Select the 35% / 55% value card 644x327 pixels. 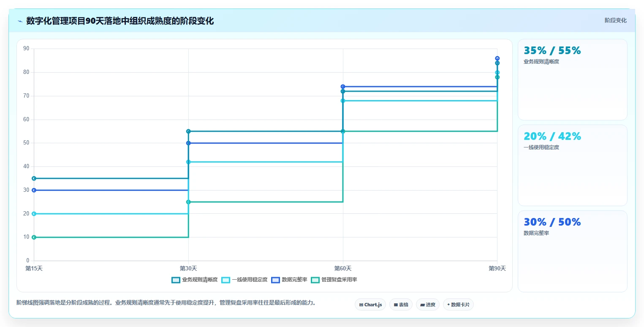(x=572, y=79)
